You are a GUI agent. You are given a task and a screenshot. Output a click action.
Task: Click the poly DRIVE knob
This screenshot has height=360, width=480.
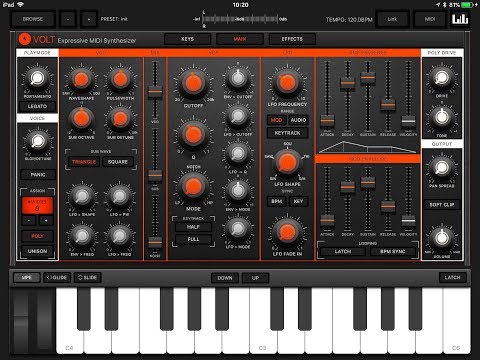442,78
